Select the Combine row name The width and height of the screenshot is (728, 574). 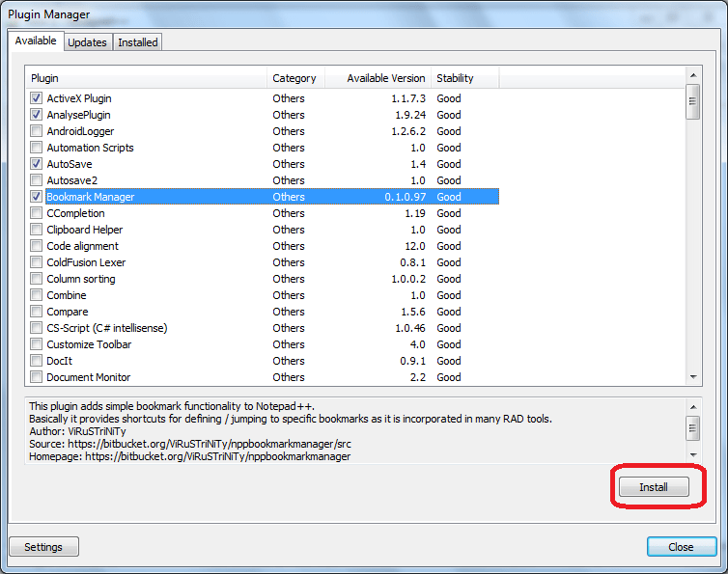pos(67,295)
